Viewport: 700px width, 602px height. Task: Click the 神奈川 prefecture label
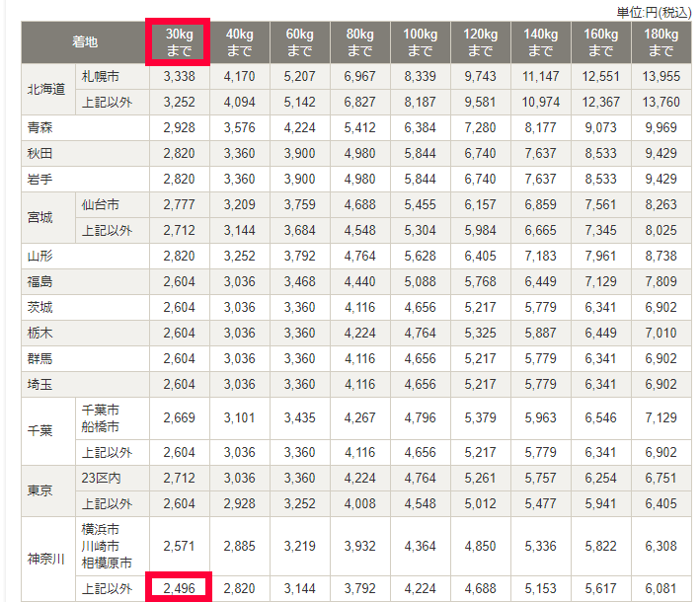[x=46, y=560]
